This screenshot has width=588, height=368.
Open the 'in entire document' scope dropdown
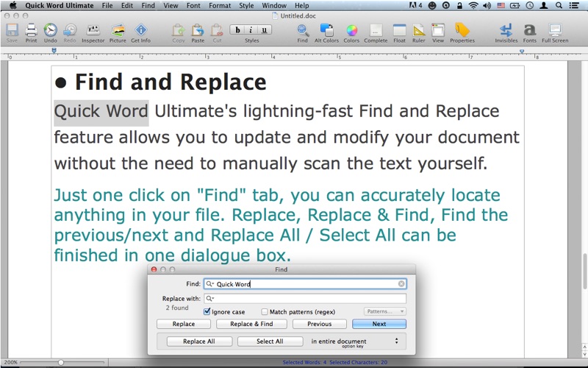pos(354,342)
